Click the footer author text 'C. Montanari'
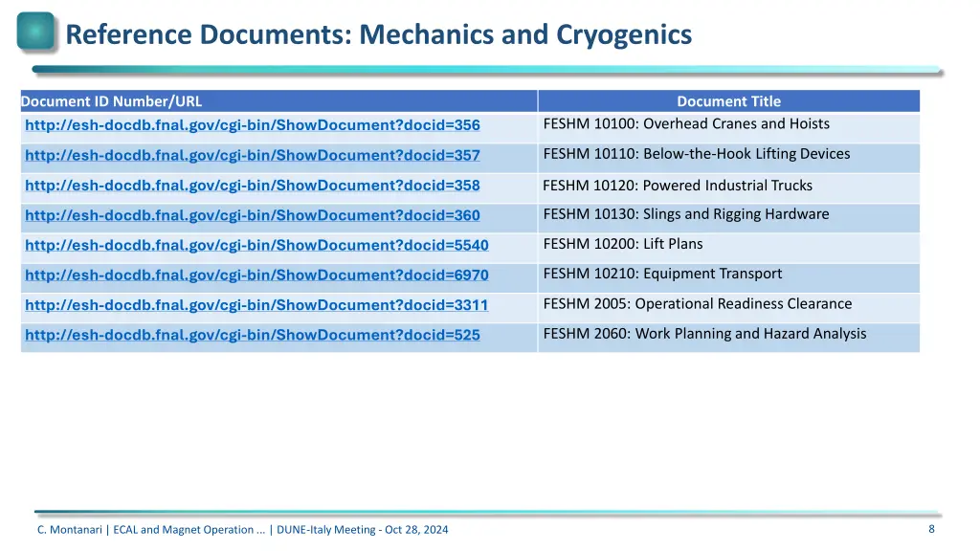 click(x=69, y=530)
